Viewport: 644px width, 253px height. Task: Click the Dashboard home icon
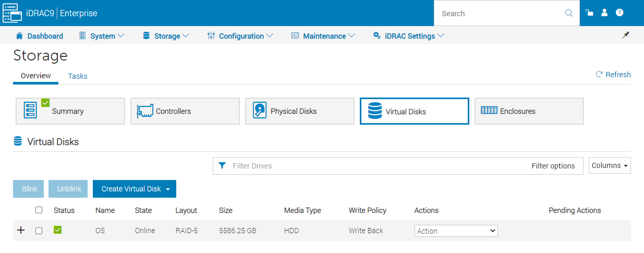[x=19, y=35]
